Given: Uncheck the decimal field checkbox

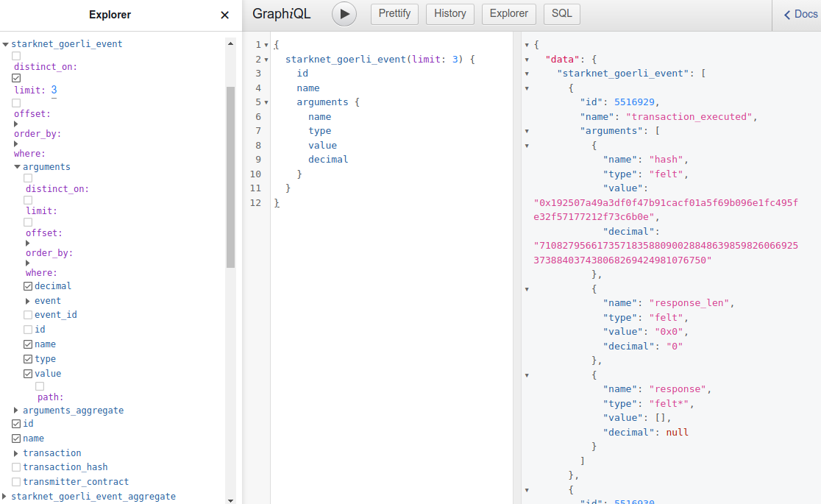Looking at the screenshot, I should tap(28, 286).
